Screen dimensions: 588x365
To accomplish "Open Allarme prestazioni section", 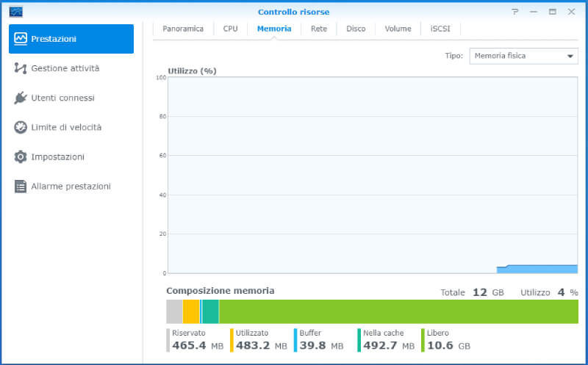I will pos(71,187).
